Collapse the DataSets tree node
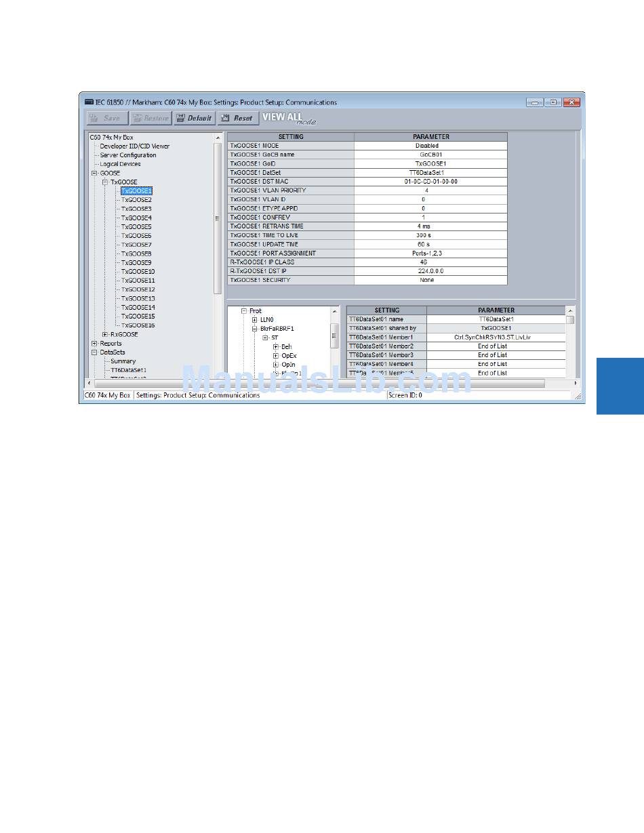 [94, 352]
